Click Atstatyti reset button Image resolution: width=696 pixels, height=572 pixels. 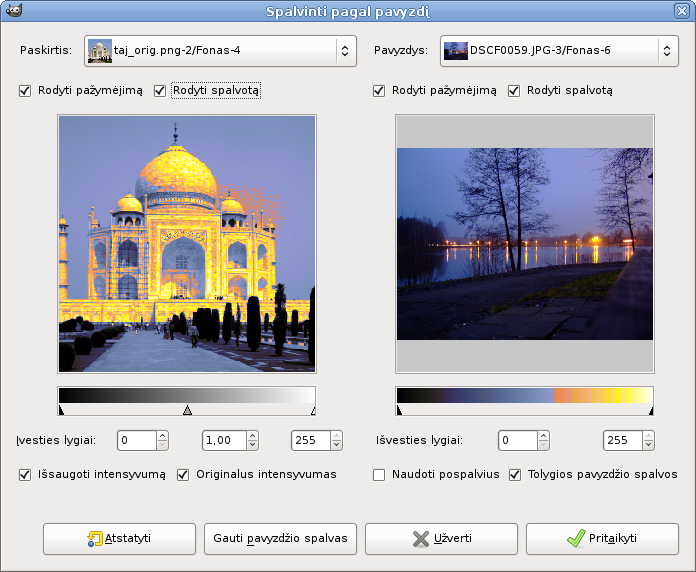pos(119,539)
